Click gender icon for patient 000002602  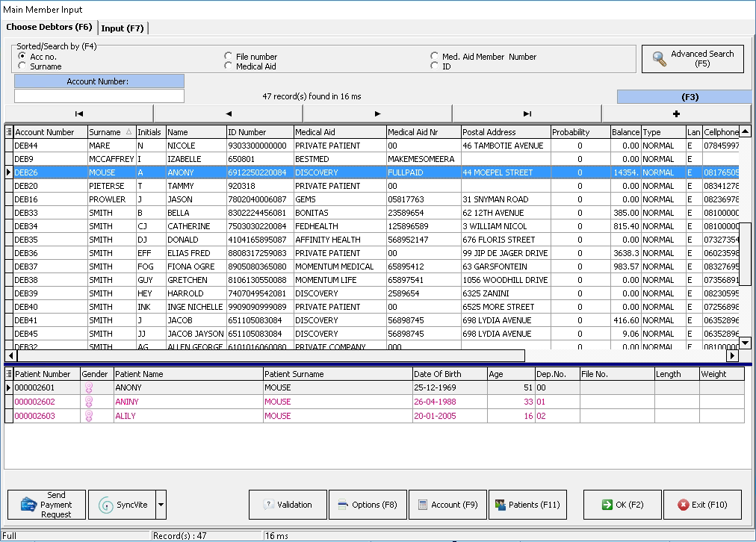tap(89, 402)
